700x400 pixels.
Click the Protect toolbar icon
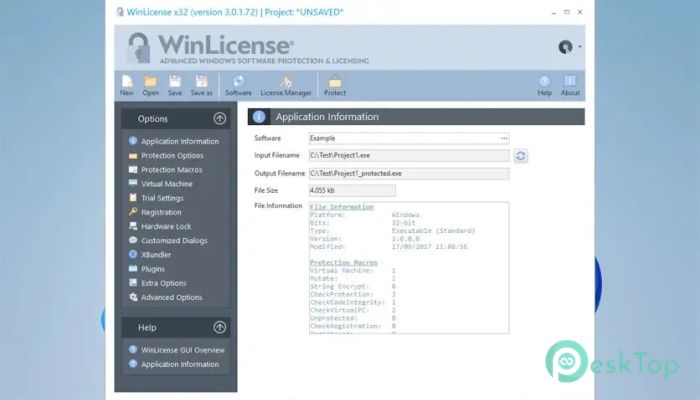click(335, 85)
